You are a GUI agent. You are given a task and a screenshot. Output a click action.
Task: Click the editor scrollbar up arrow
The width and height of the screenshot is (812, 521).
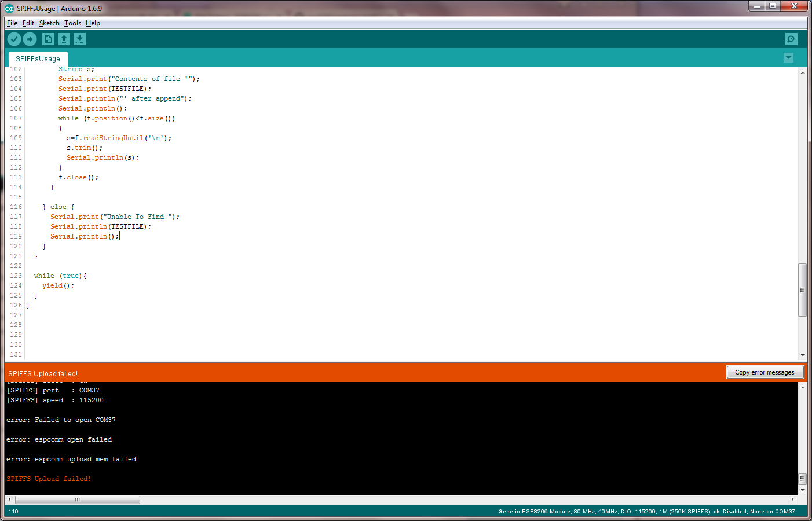point(802,72)
